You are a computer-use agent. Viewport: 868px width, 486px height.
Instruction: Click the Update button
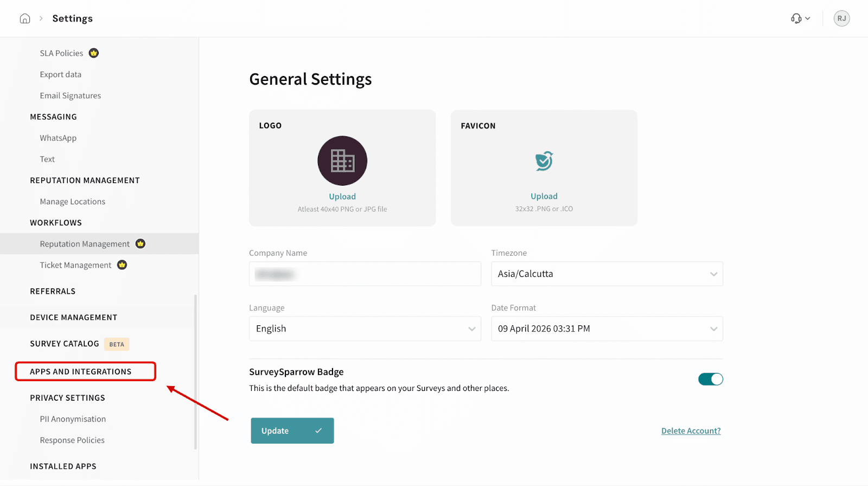[292, 431]
